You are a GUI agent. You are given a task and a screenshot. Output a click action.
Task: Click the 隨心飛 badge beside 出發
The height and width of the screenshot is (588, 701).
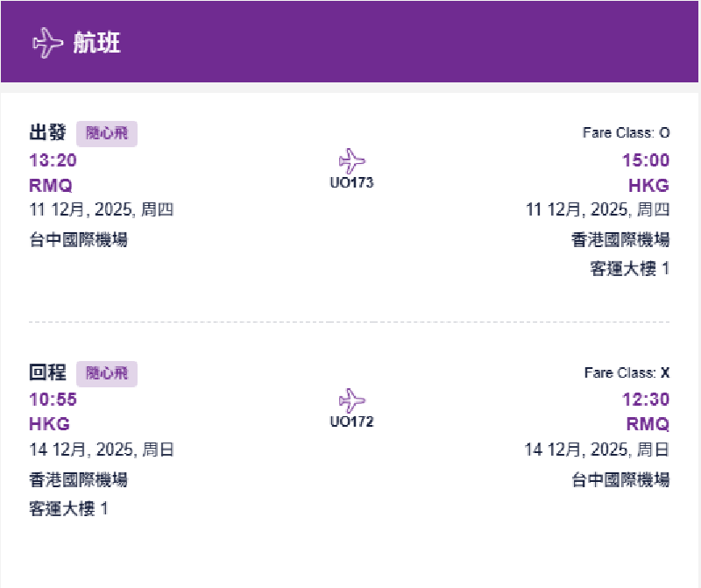[x=107, y=134]
